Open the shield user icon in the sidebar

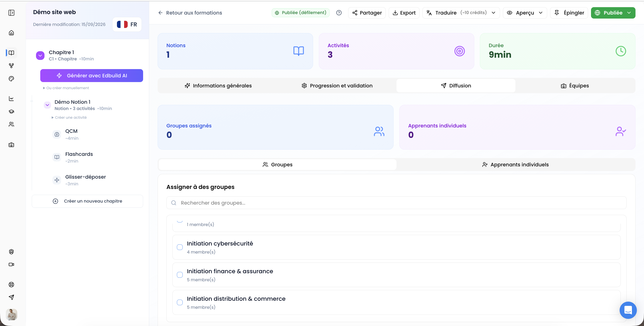pyautogui.click(x=11, y=252)
